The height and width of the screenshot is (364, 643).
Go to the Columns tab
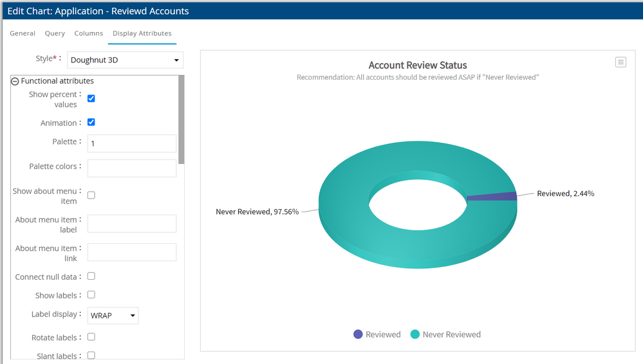tap(88, 33)
